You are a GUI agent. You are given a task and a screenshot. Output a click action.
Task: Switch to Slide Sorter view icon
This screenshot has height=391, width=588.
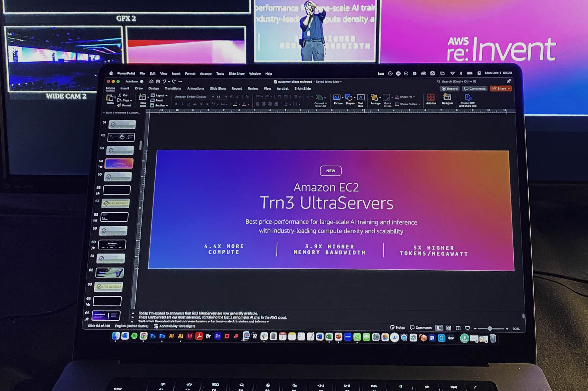(x=449, y=328)
